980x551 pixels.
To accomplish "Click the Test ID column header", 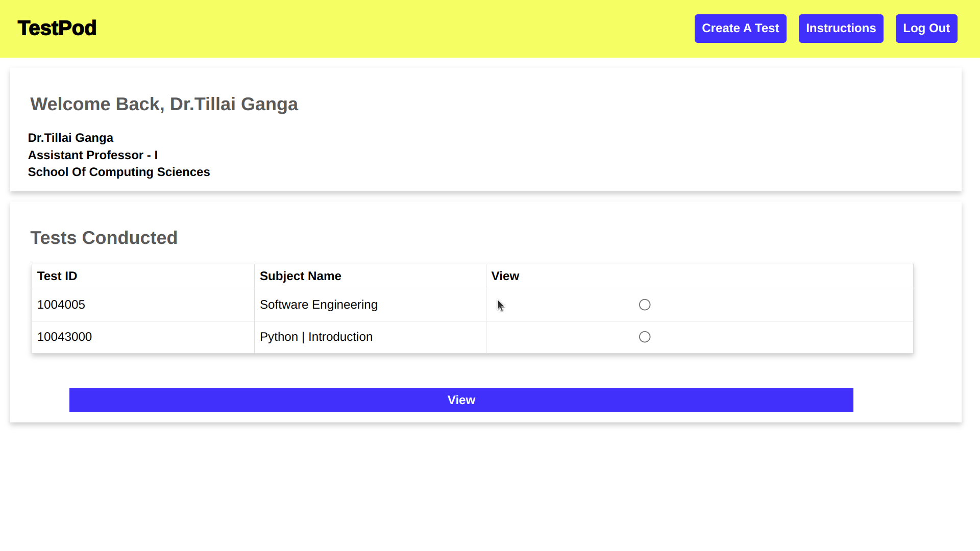I will point(57,276).
